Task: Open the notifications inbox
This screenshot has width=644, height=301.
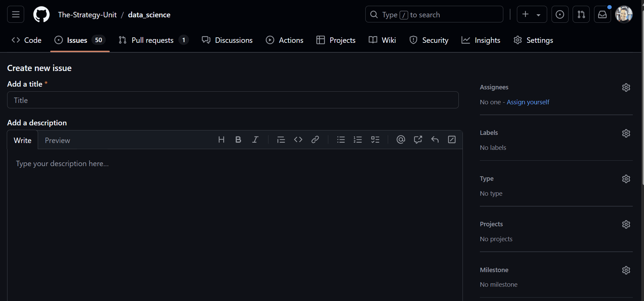Action: [x=602, y=14]
